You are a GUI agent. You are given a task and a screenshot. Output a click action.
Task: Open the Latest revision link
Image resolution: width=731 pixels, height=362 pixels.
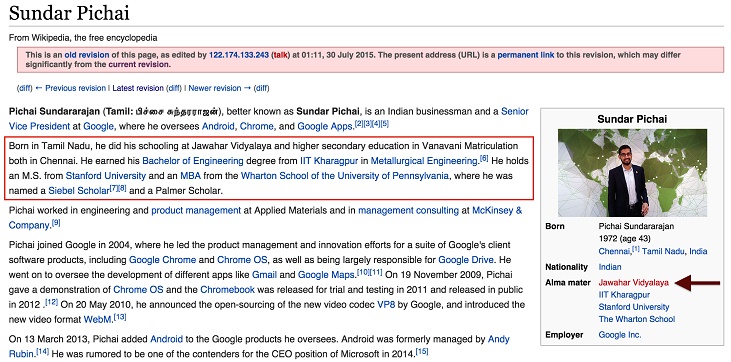click(x=138, y=88)
